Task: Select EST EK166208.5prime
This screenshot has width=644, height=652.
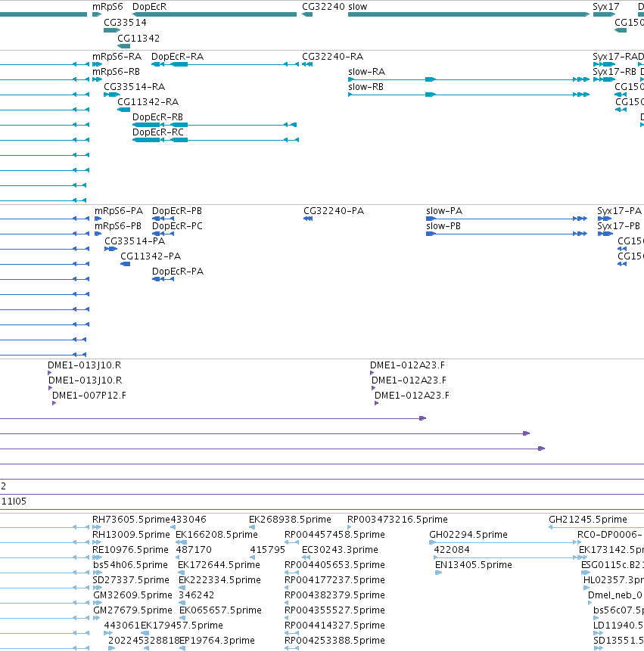Action: tap(216, 534)
